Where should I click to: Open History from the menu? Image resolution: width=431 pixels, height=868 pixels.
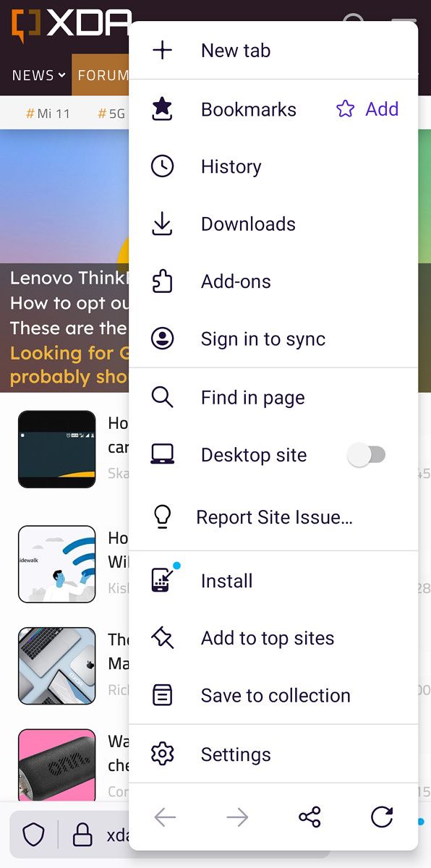273,166
